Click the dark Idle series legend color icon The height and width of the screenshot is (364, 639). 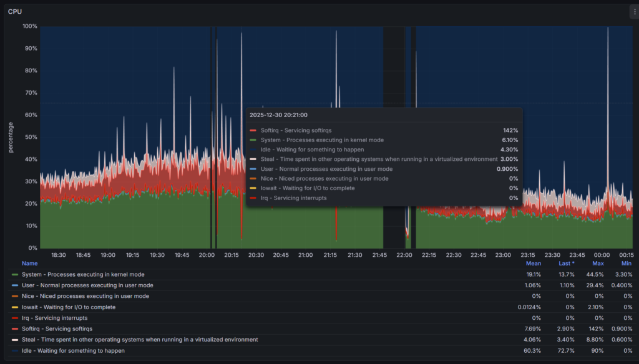point(15,351)
